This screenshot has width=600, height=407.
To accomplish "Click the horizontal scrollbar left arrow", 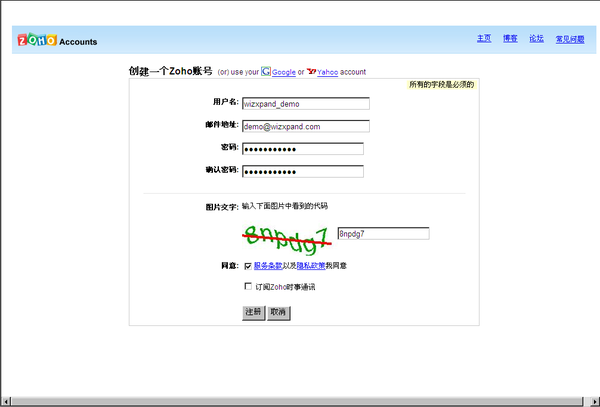I will pyautogui.click(x=6, y=401).
